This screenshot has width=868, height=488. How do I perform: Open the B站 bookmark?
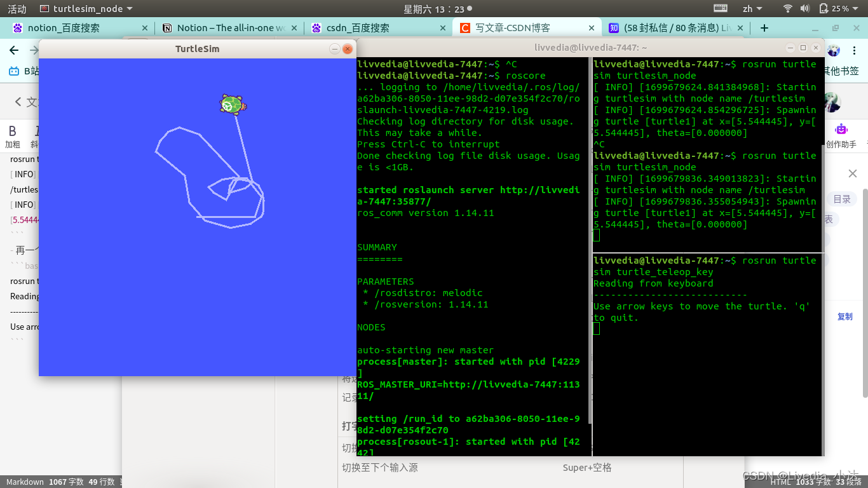(x=24, y=71)
